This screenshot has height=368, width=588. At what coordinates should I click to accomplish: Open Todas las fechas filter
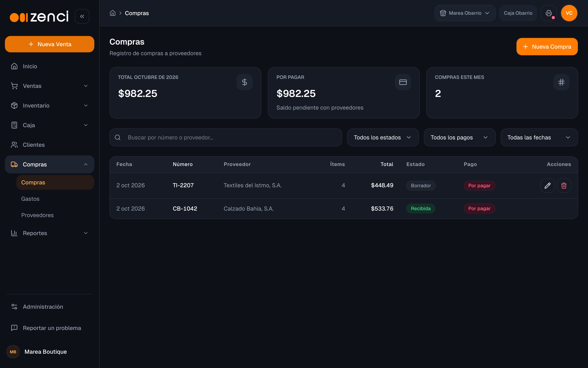coord(539,138)
